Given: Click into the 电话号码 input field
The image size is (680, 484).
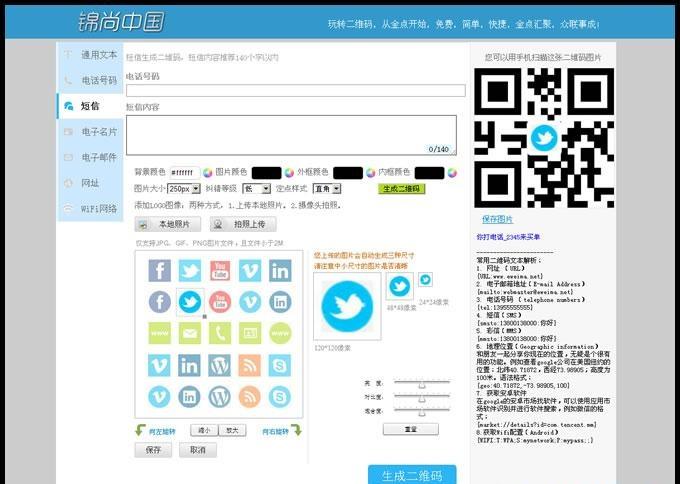Looking at the screenshot, I should coord(295,91).
